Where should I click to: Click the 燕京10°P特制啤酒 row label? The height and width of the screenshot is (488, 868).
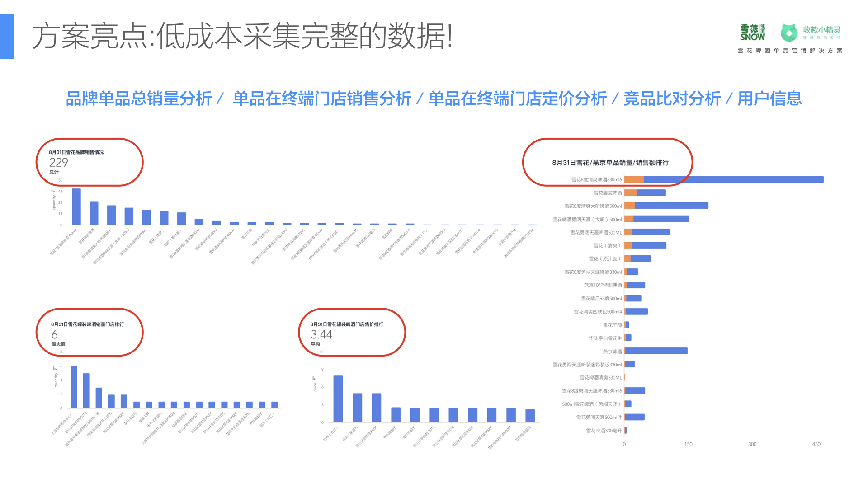tap(603, 285)
